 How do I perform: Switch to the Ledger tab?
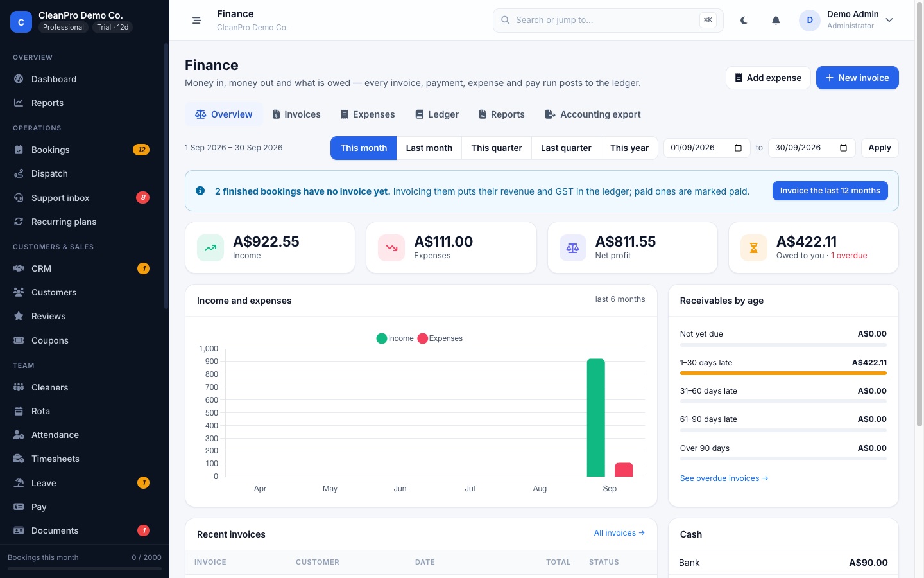pos(437,114)
